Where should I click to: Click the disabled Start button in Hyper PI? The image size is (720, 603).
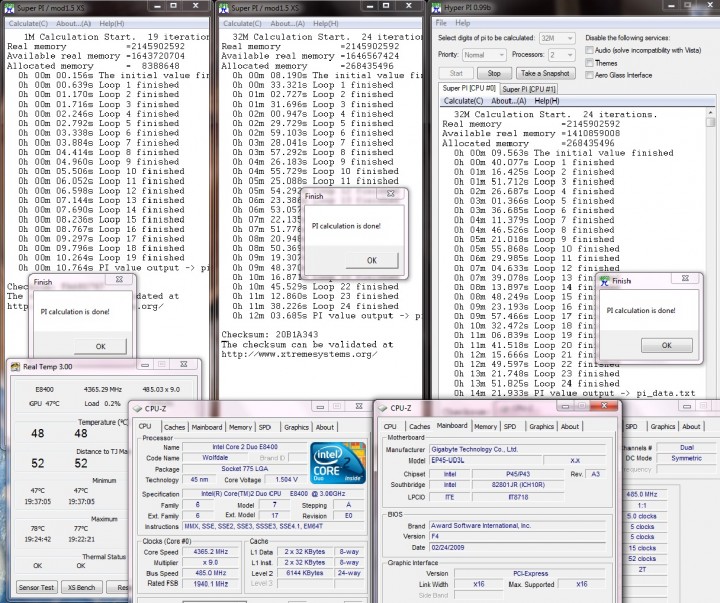(x=456, y=73)
